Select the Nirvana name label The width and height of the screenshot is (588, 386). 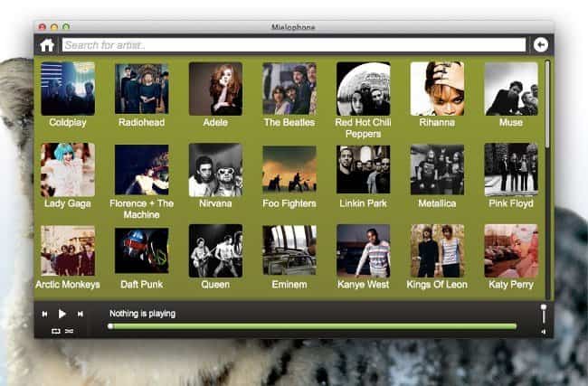(x=215, y=203)
